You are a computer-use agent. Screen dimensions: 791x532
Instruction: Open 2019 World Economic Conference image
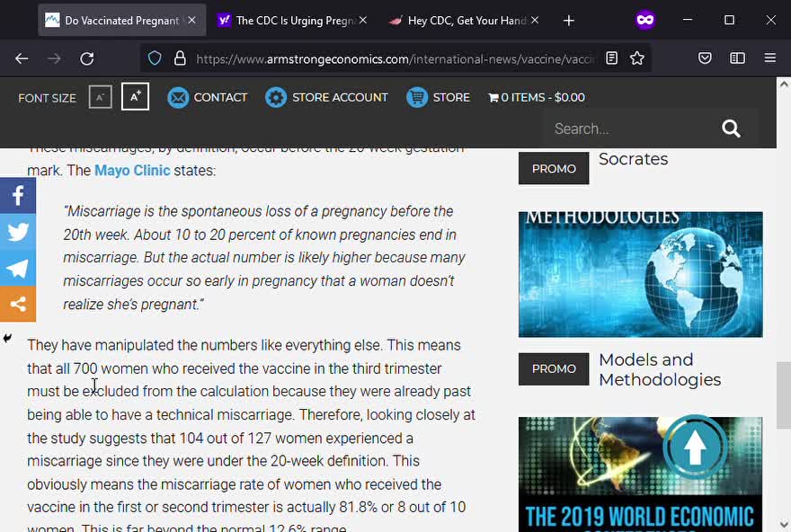click(640, 474)
